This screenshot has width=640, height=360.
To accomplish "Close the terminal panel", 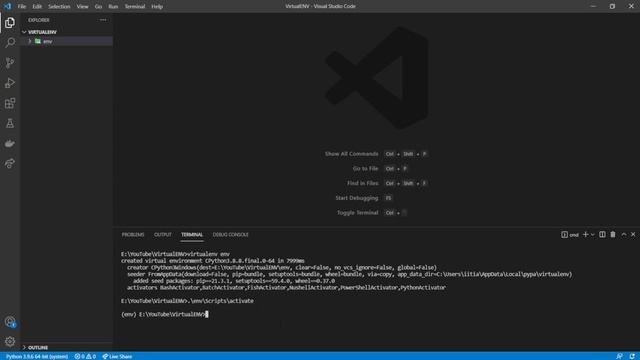I will [x=633, y=234].
